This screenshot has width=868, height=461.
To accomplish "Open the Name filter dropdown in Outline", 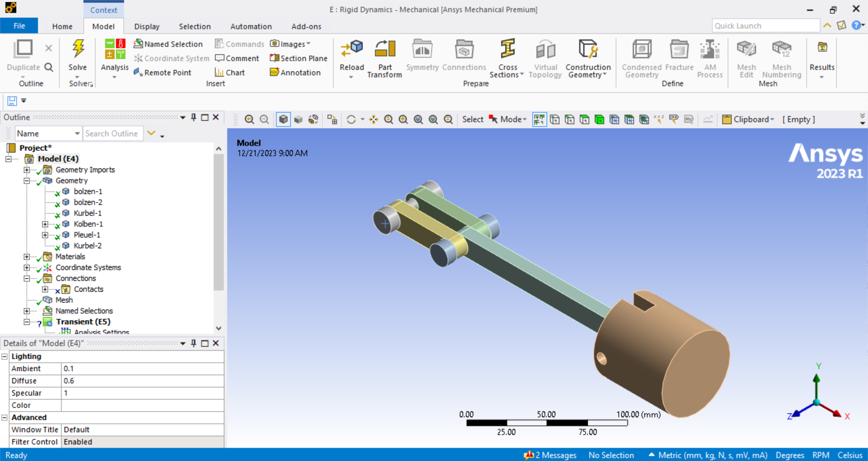I will (48, 133).
